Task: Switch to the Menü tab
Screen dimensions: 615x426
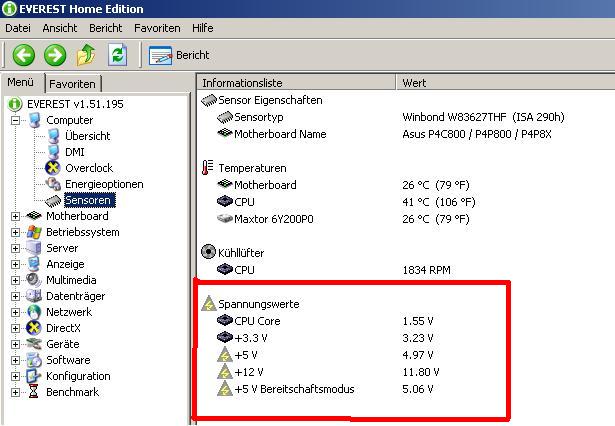Action: coord(21,82)
